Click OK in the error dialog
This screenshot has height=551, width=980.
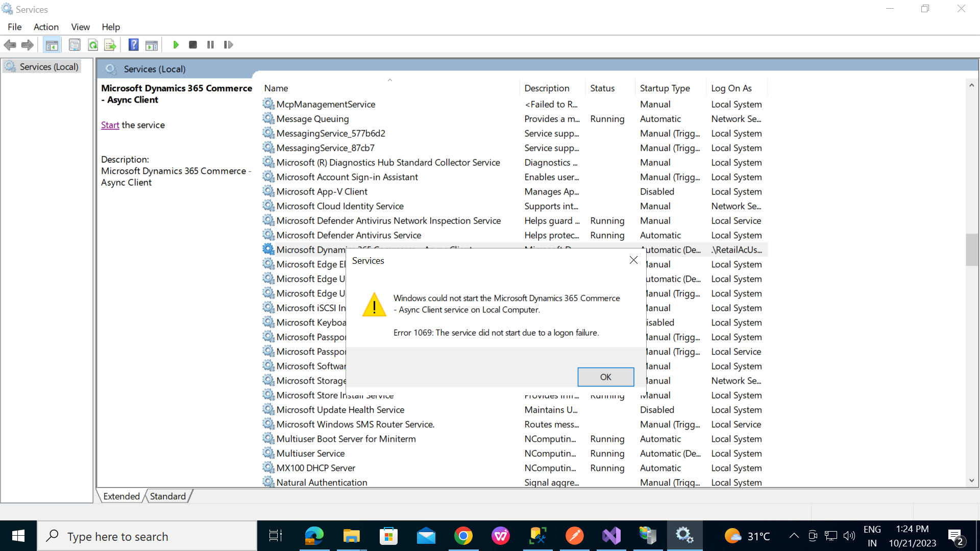(x=606, y=377)
